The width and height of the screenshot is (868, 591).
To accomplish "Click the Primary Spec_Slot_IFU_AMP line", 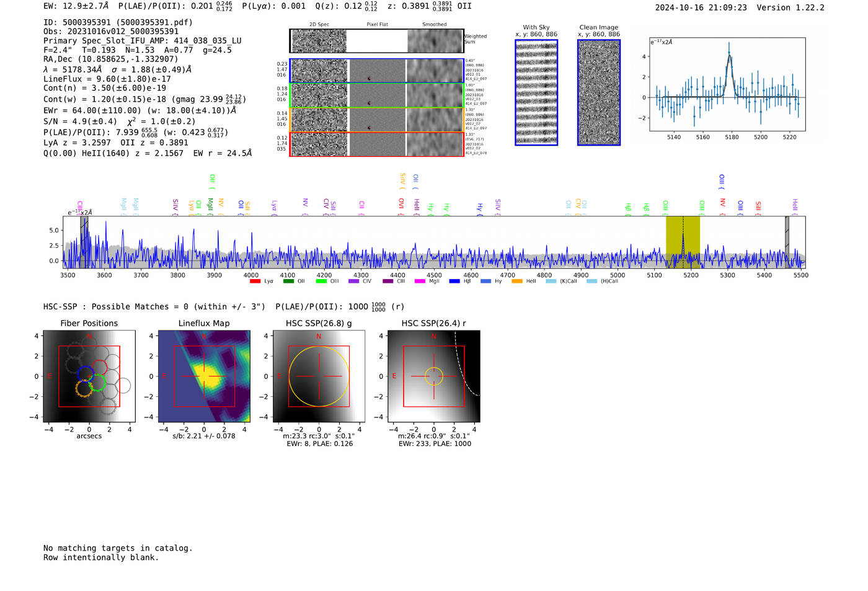I will coord(143,41).
